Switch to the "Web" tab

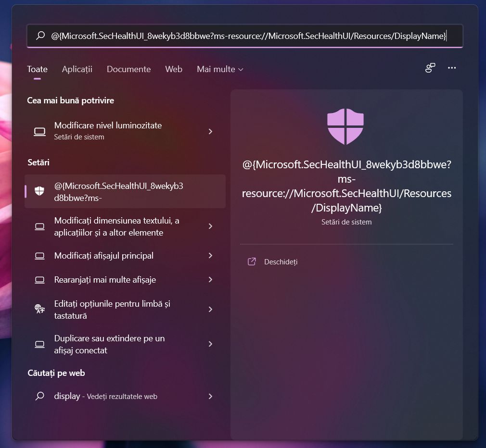[x=174, y=69]
